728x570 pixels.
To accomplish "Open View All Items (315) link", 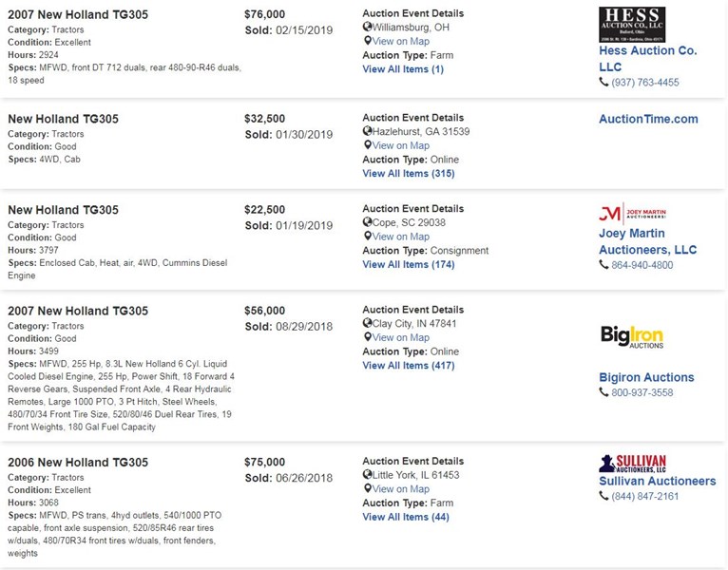I will click(409, 174).
